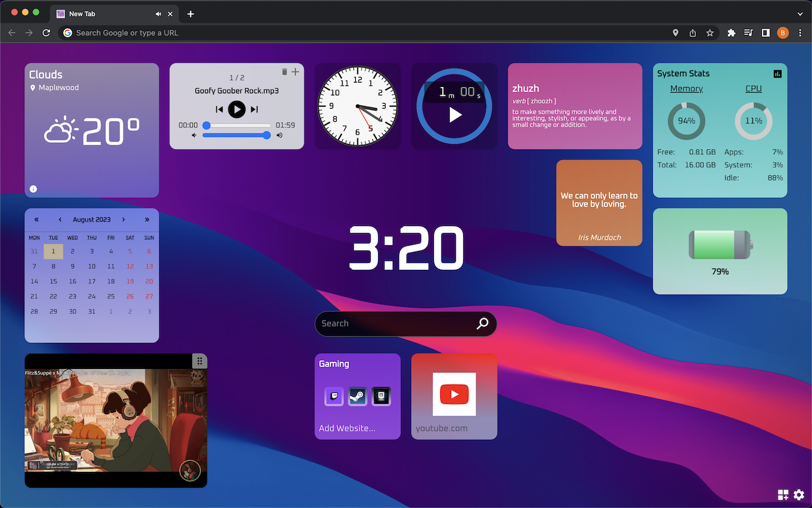
Task: Open the dashboard settings gear
Action: click(x=799, y=495)
